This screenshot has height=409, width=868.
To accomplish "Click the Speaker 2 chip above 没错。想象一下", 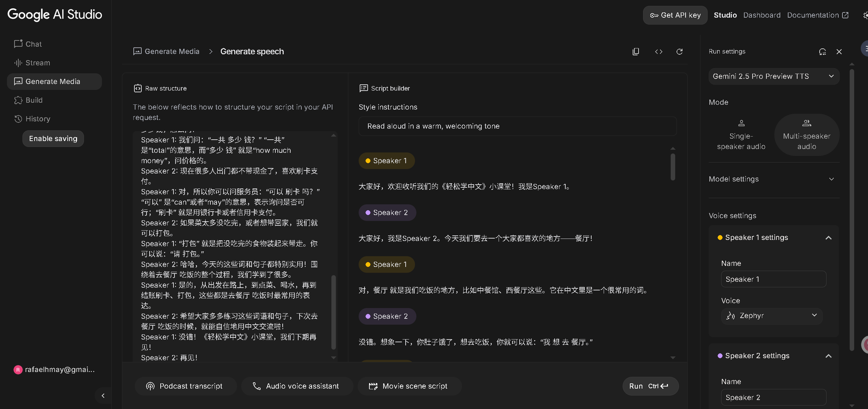I will [x=387, y=316].
